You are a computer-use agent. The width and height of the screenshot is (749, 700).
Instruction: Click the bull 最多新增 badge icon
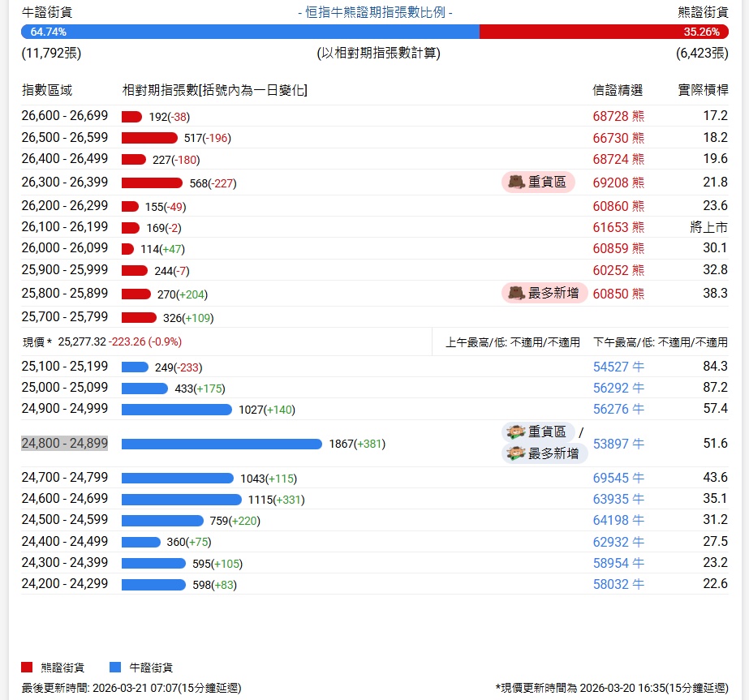pyautogui.click(x=516, y=453)
